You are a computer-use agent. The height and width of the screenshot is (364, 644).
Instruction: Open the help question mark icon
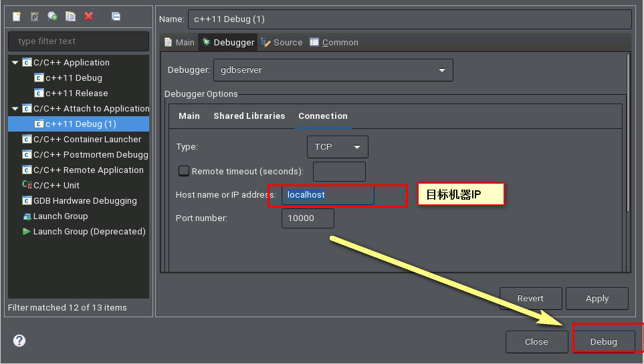(19, 341)
